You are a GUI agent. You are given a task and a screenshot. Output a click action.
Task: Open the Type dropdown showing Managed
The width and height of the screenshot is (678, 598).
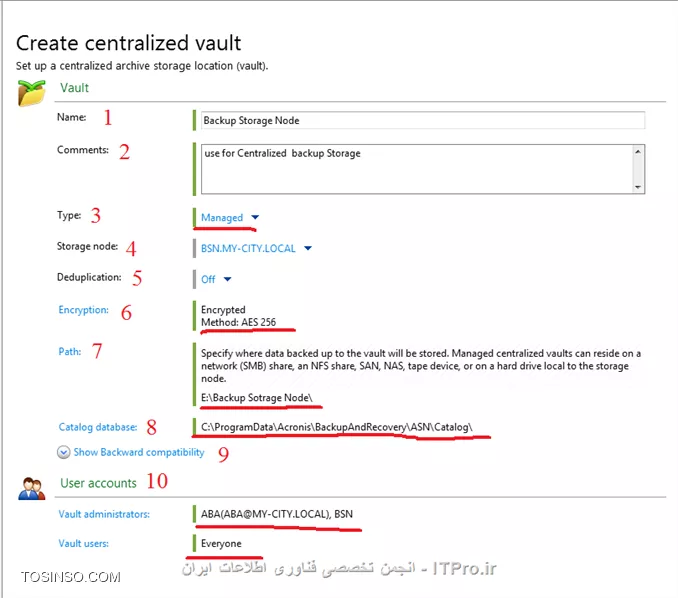[230, 217]
